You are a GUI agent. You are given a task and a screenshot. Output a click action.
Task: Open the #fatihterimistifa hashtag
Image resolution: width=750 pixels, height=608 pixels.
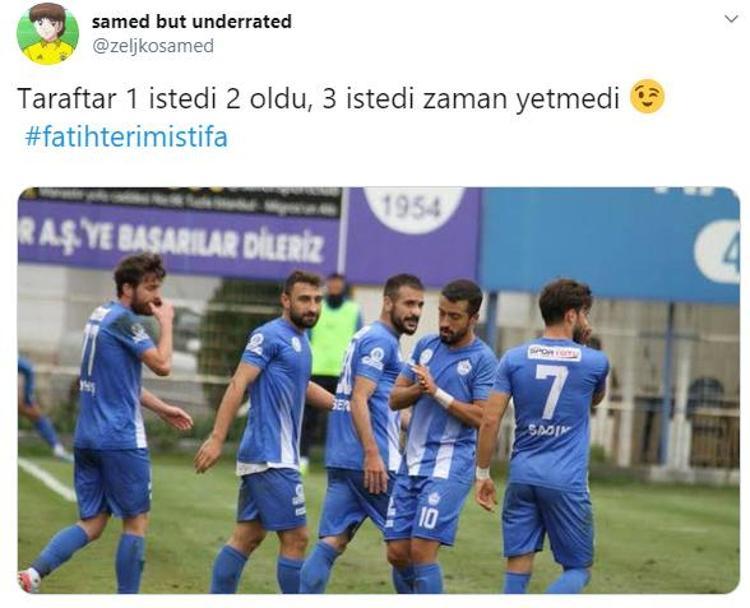tap(126, 137)
